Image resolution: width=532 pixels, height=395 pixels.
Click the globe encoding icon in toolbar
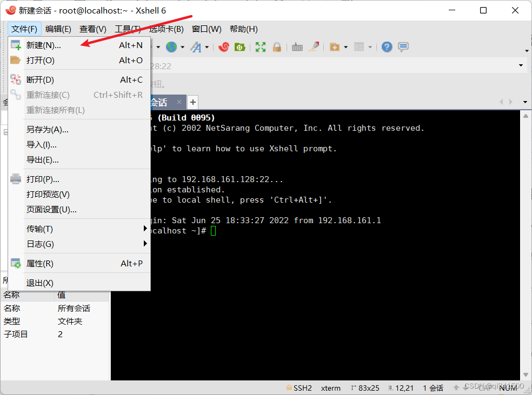pyautogui.click(x=171, y=47)
